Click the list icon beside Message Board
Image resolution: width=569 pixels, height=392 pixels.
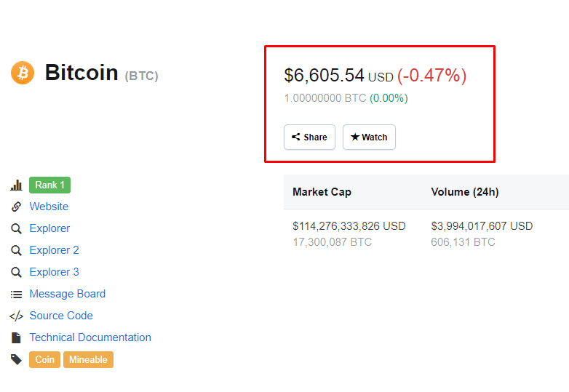pyautogui.click(x=16, y=294)
